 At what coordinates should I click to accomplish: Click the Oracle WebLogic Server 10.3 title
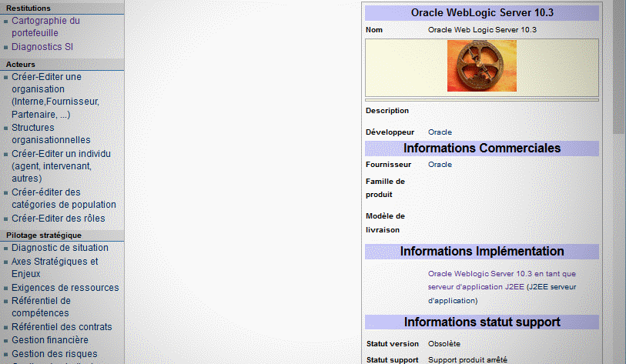pyautogui.click(x=482, y=13)
